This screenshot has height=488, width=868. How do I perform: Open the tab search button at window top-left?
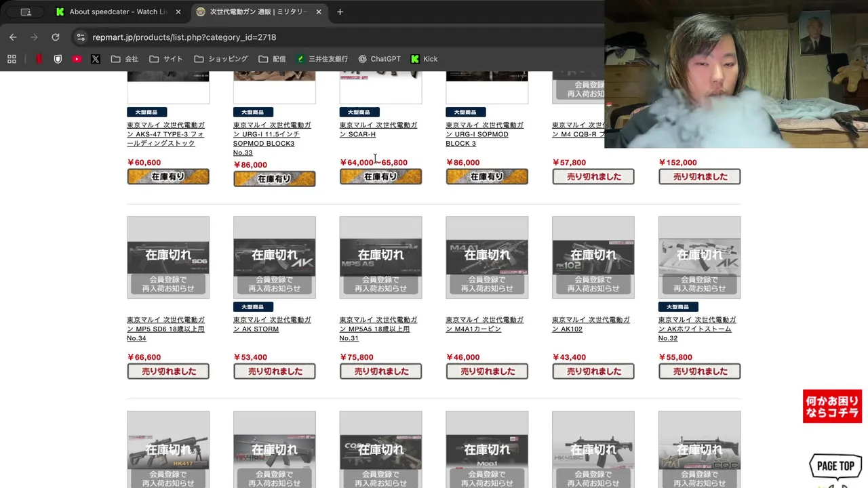26,12
